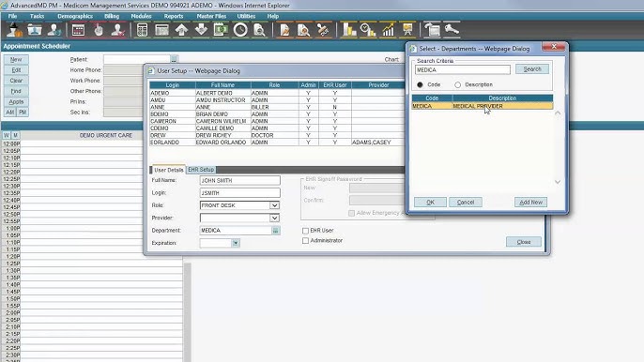The width and height of the screenshot is (644, 362).
Task: Click the Find button in scheduler
Action: point(16,91)
